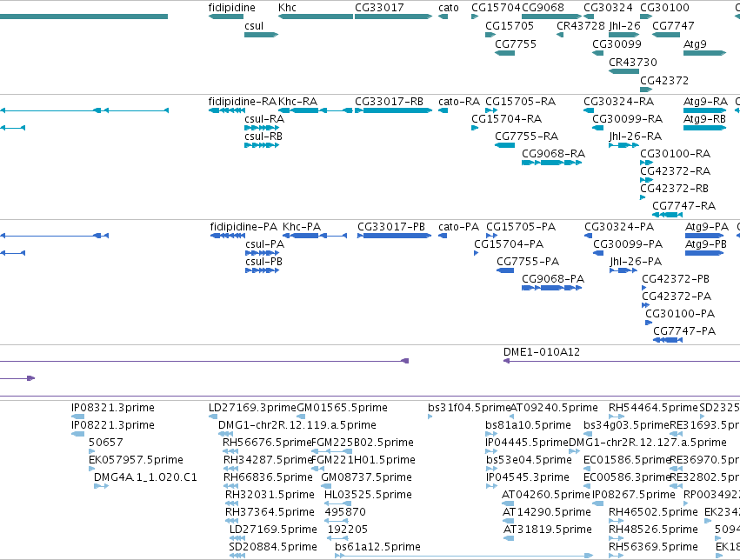Select the IP08267.5prime EST

(598, 503)
